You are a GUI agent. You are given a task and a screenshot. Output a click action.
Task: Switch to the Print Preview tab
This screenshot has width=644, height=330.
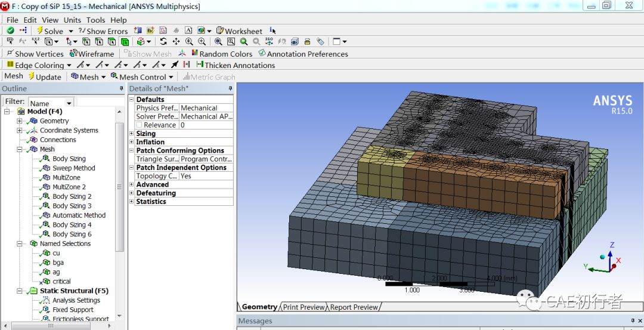(304, 307)
